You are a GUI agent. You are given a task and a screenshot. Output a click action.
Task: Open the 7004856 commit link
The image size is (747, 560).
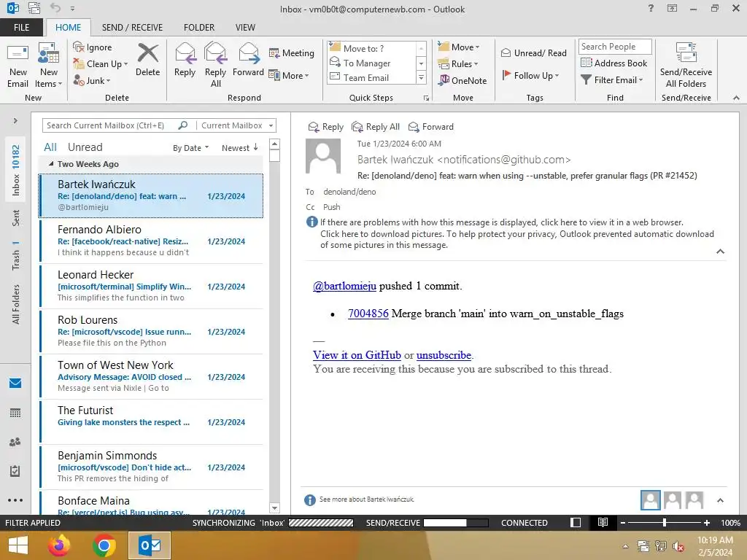tap(368, 314)
